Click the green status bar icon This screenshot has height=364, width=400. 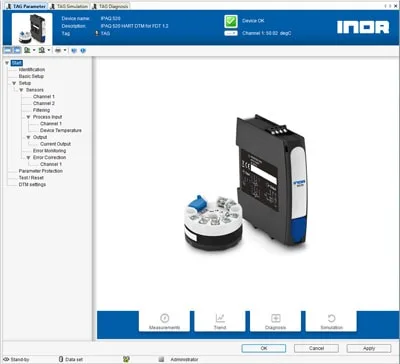pos(126,359)
